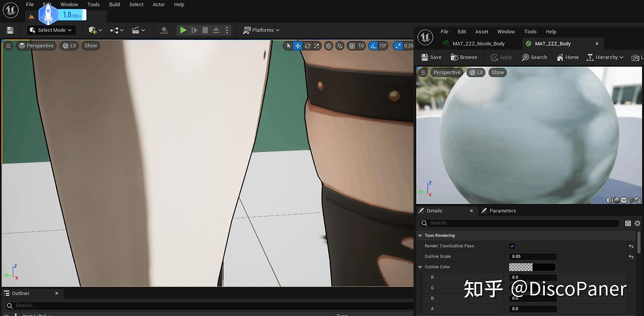Open Details panel settings gear

click(x=637, y=223)
